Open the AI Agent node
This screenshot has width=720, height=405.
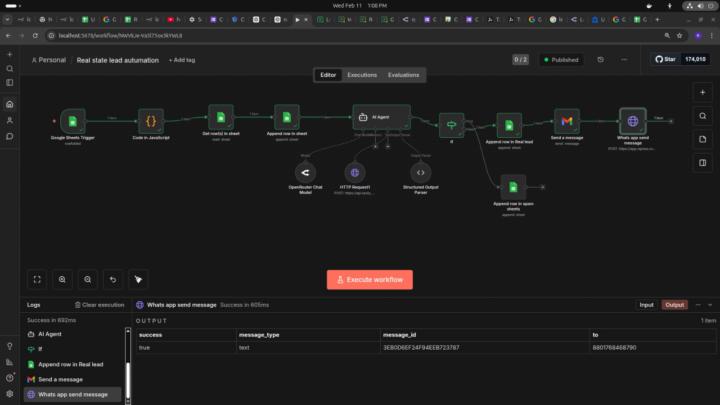381,117
